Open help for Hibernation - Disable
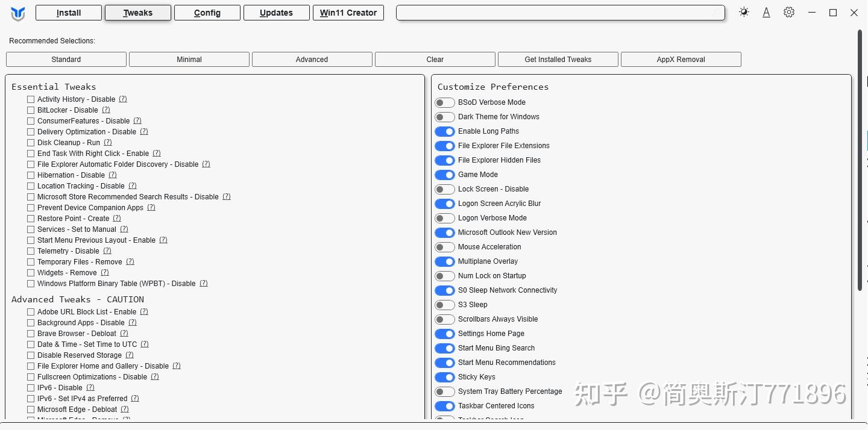Viewport: 868px width, 430px height. click(x=113, y=175)
